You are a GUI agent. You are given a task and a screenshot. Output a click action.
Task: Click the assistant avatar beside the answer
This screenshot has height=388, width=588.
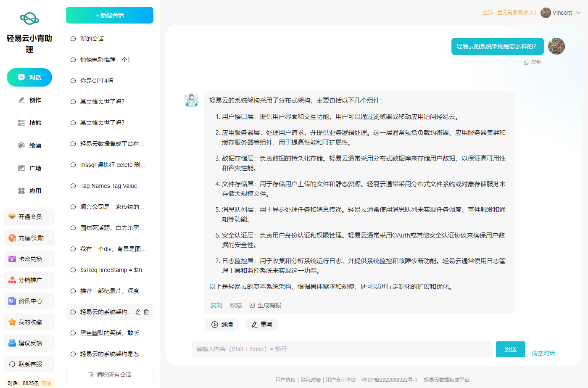click(x=192, y=100)
